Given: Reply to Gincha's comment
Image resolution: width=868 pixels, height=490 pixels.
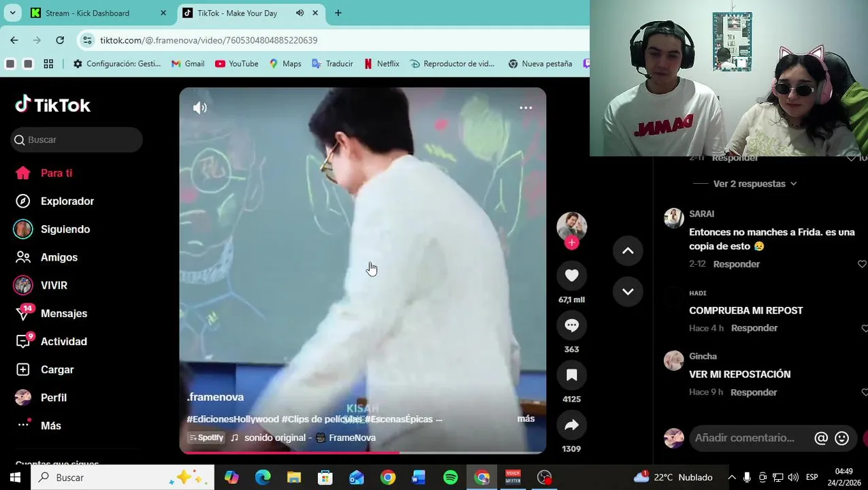Looking at the screenshot, I should [753, 393].
